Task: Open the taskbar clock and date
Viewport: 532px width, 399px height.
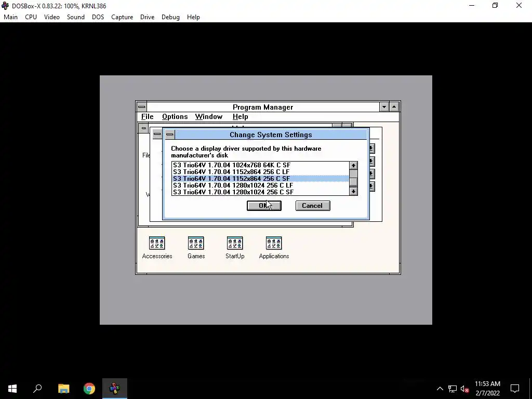Action: pyautogui.click(x=487, y=389)
